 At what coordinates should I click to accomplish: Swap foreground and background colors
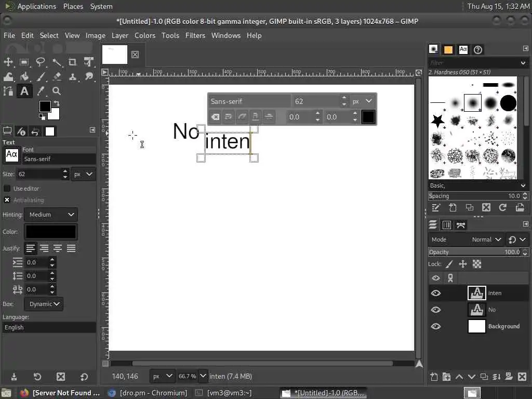pos(57,103)
